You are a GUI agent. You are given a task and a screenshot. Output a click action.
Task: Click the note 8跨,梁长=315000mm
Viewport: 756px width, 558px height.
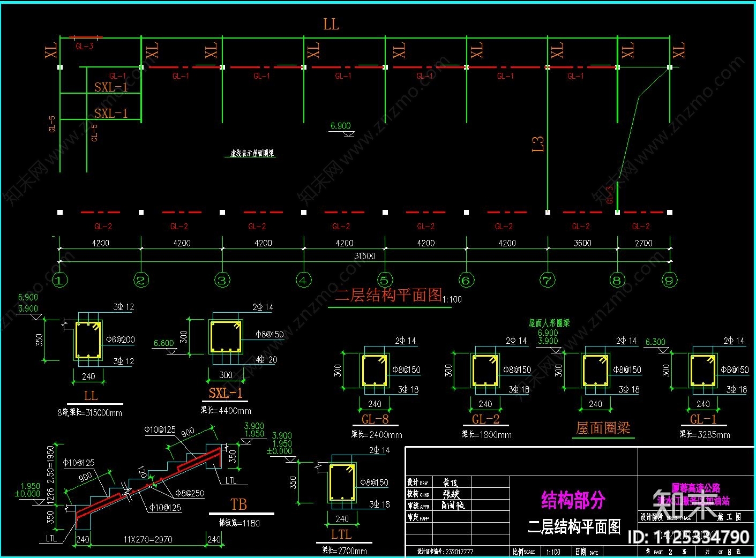pos(90,413)
